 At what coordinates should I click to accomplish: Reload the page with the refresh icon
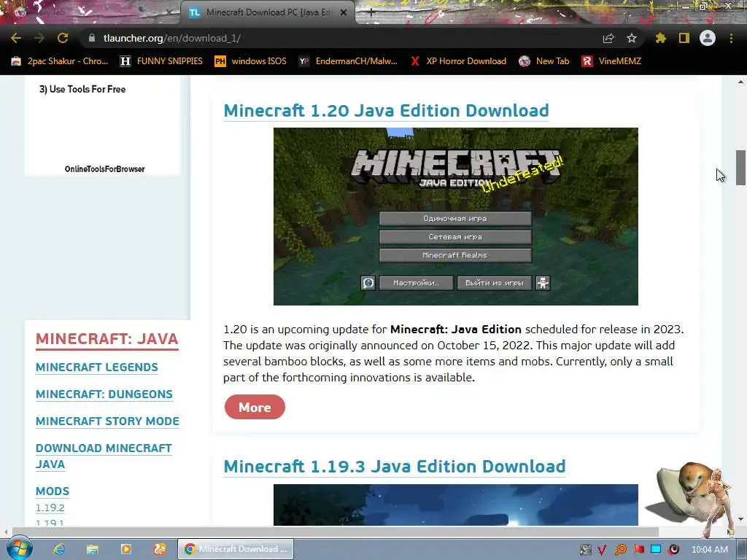click(x=63, y=38)
